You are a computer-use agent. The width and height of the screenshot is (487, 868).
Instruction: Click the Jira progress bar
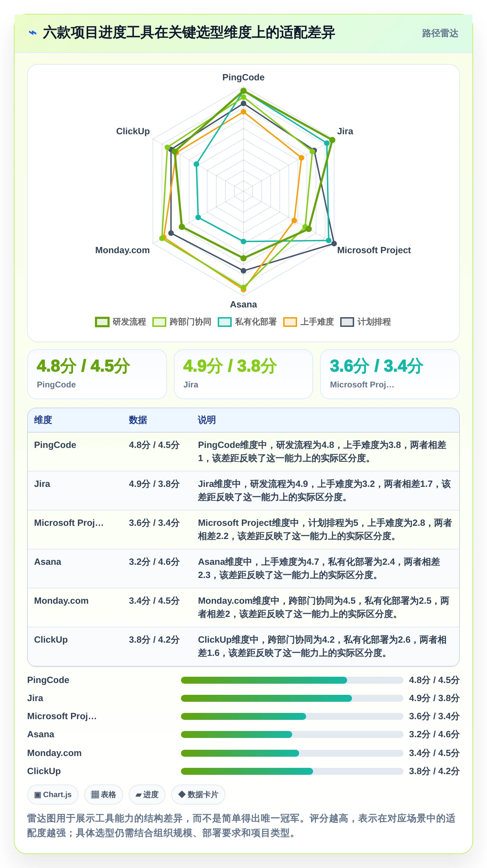coord(292,698)
